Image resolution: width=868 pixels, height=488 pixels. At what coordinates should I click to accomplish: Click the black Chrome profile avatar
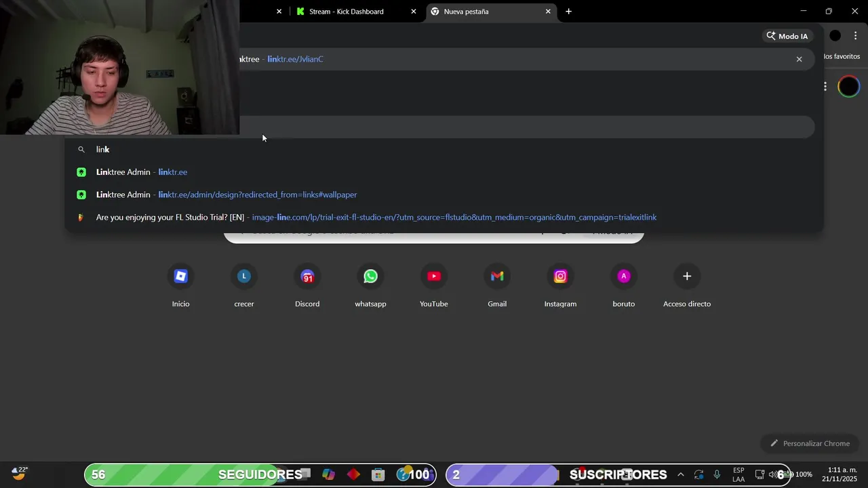[835, 36]
